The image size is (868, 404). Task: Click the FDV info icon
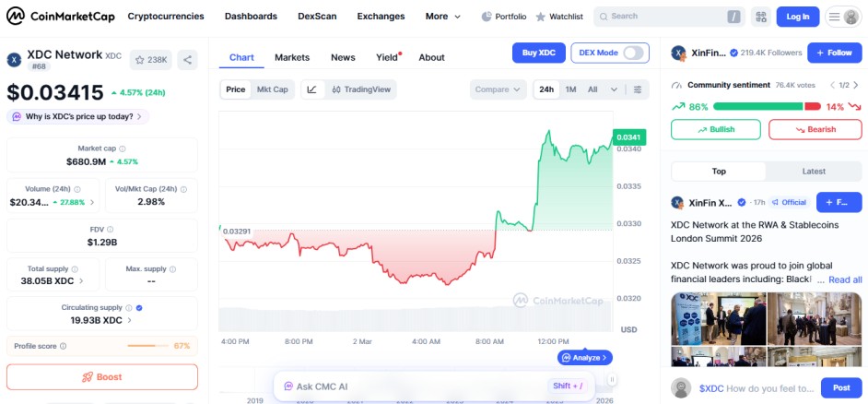[111, 229]
